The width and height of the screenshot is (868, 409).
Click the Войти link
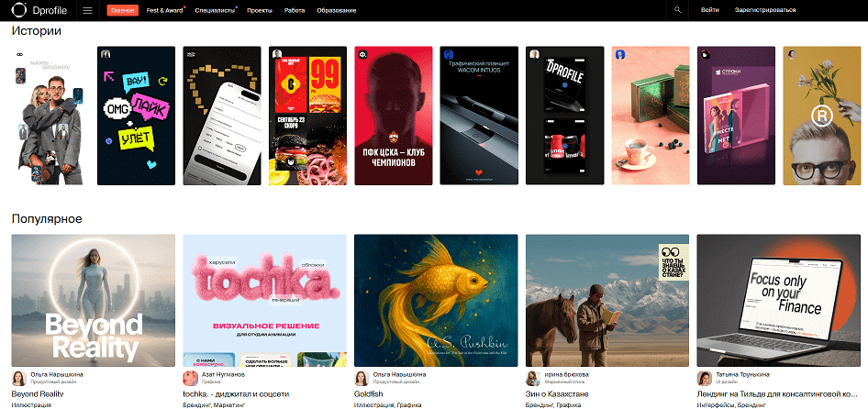[710, 10]
